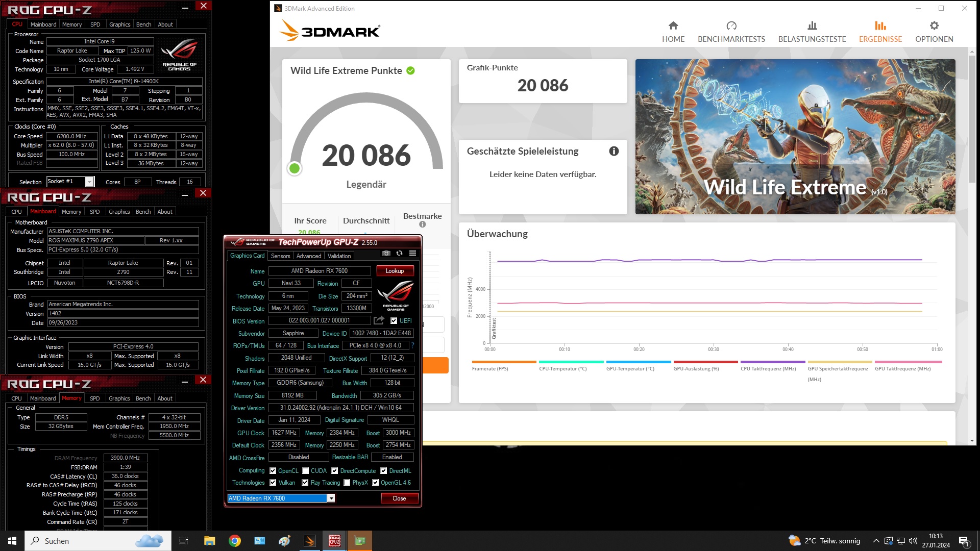The height and width of the screenshot is (551, 980).
Task: Take a GPU-Z screenshot with camera icon
Action: point(386,254)
